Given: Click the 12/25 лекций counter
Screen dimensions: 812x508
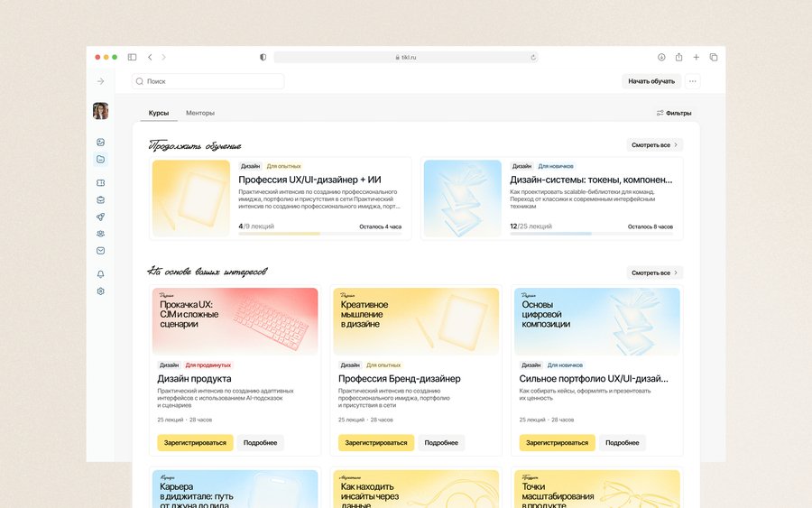Looking at the screenshot, I should tap(531, 226).
